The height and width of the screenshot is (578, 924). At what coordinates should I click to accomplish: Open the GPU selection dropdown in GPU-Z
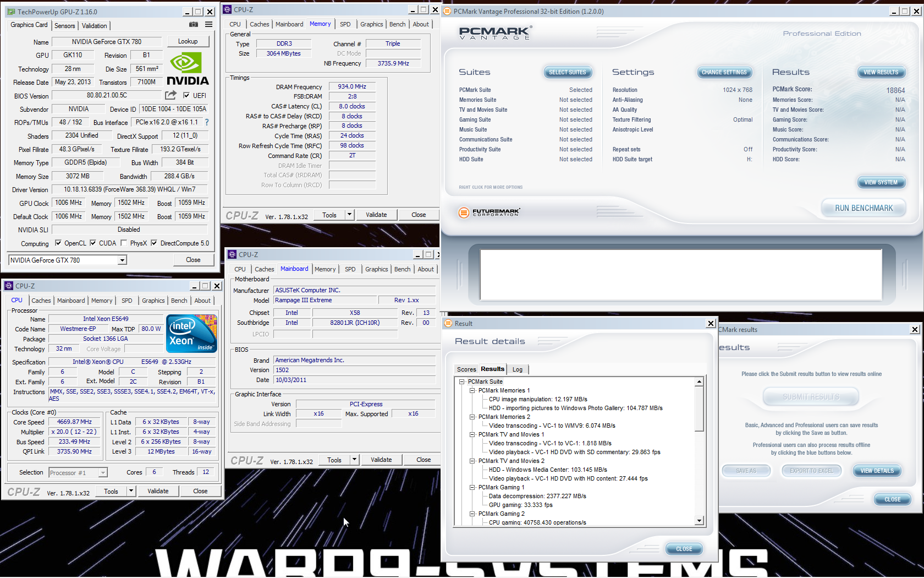(122, 260)
